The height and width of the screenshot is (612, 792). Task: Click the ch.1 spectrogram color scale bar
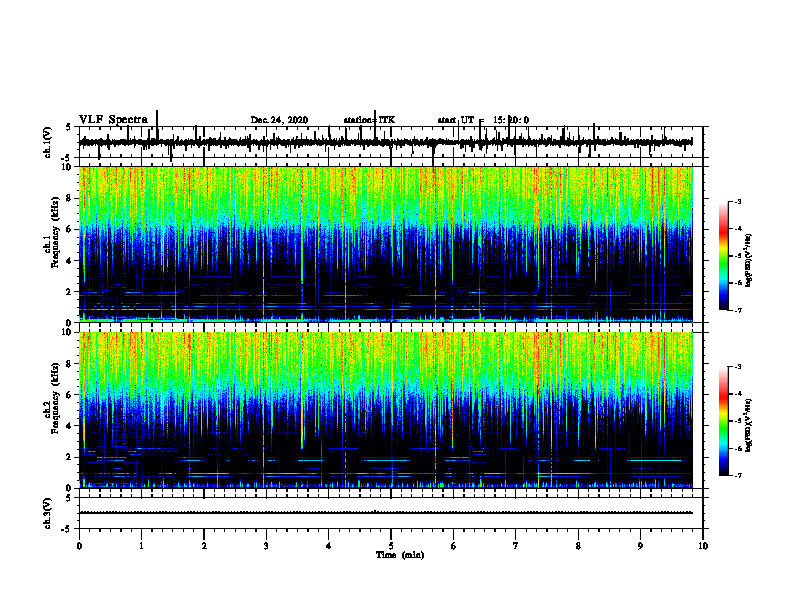tap(723, 256)
